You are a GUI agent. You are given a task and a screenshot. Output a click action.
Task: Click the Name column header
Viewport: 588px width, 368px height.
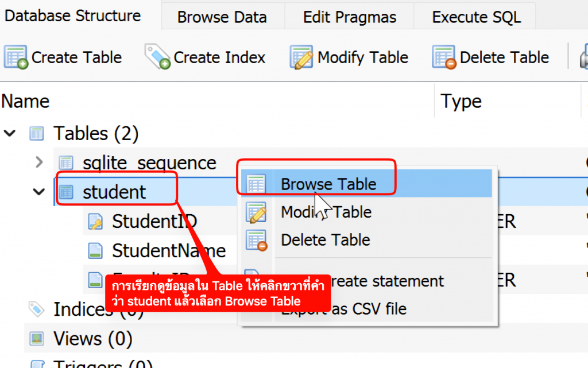(x=25, y=102)
